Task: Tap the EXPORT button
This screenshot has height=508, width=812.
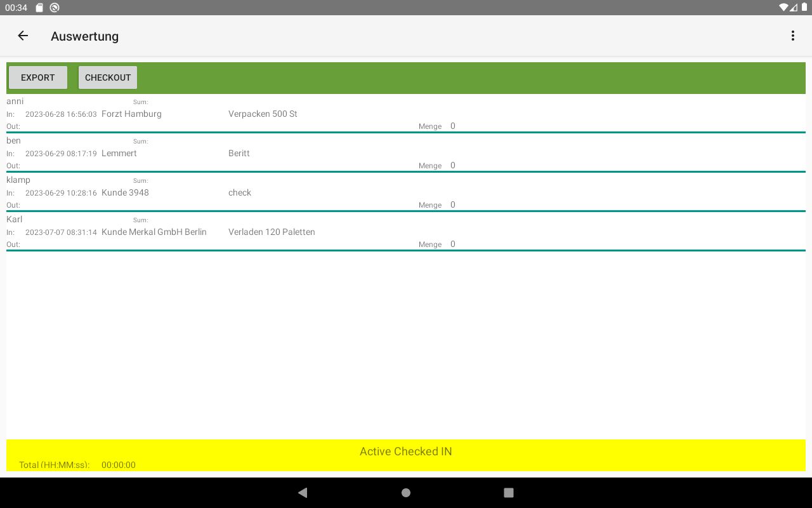Action: 38,77
